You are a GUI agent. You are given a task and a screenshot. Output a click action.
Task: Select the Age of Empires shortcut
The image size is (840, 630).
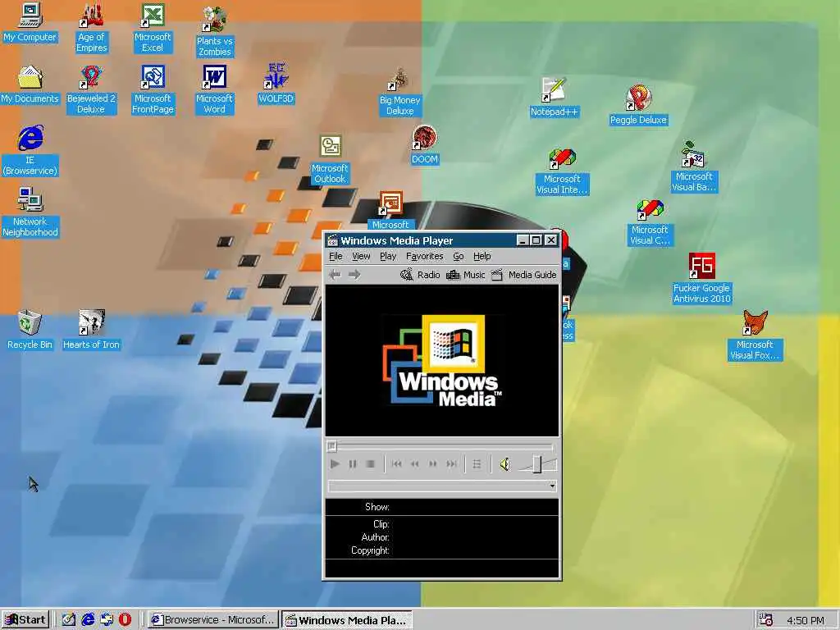point(92,27)
